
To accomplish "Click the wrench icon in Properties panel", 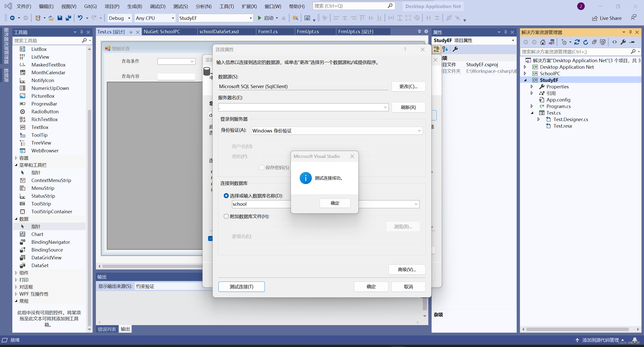I will pyautogui.click(x=455, y=49).
